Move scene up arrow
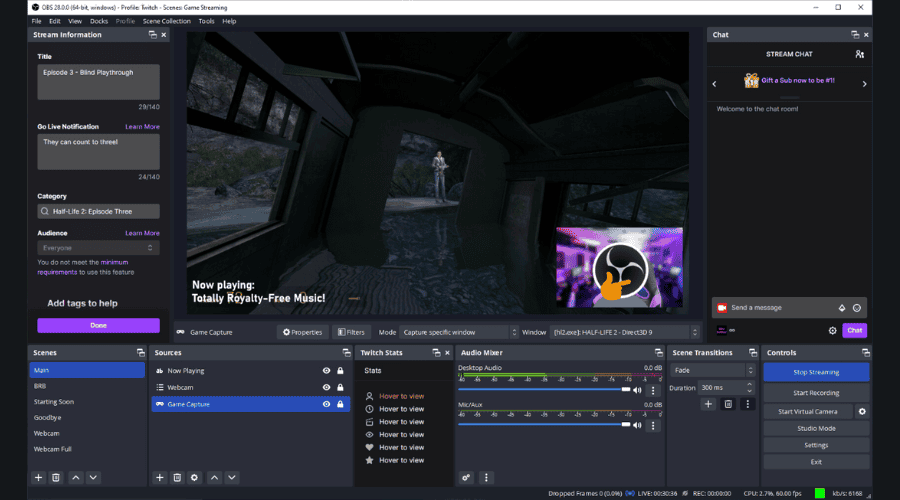This screenshot has height=500, width=900. [76, 478]
